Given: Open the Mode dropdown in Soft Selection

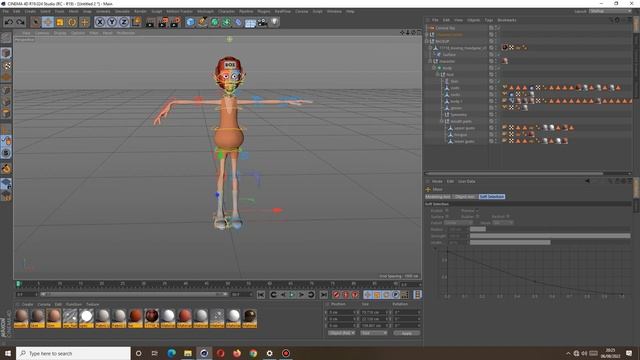Looking at the screenshot, I should (502, 223).
